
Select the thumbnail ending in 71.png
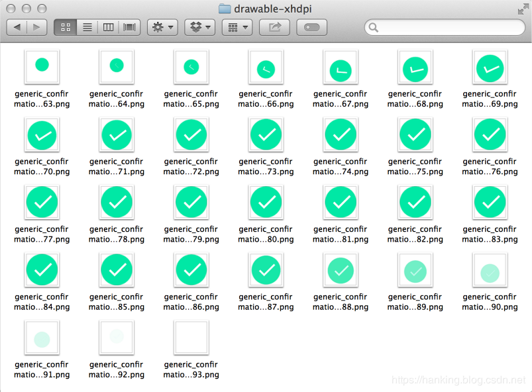click(x=117, y=134)
